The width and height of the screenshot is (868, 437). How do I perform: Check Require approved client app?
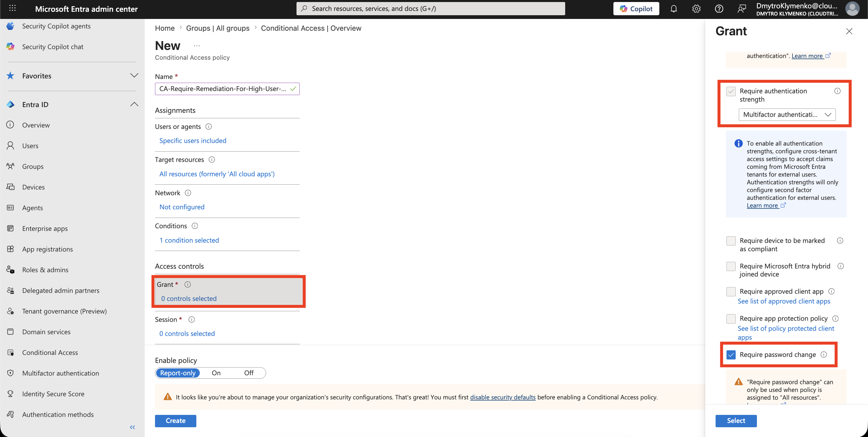[x=731, y=291]
